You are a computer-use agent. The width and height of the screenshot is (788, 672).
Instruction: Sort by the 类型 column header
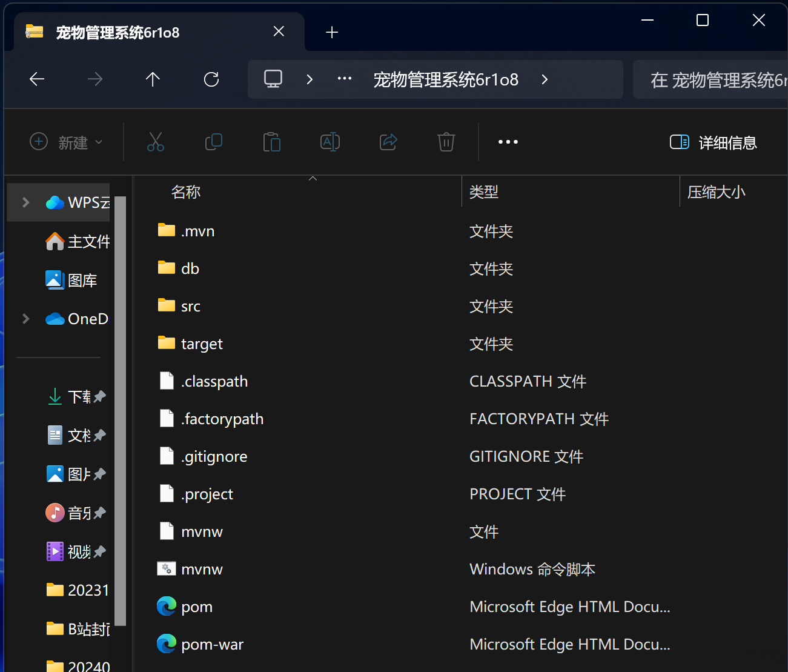point(484,192)
